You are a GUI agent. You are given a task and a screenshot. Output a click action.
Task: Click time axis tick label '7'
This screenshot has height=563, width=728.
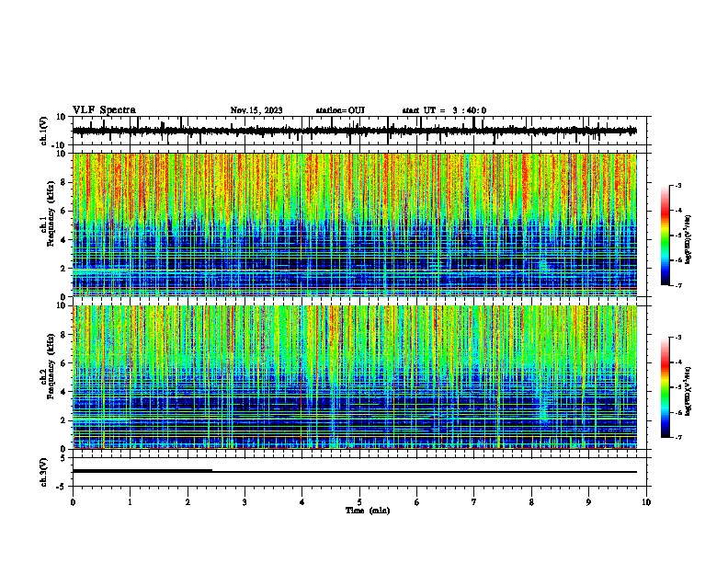(474, 502)
